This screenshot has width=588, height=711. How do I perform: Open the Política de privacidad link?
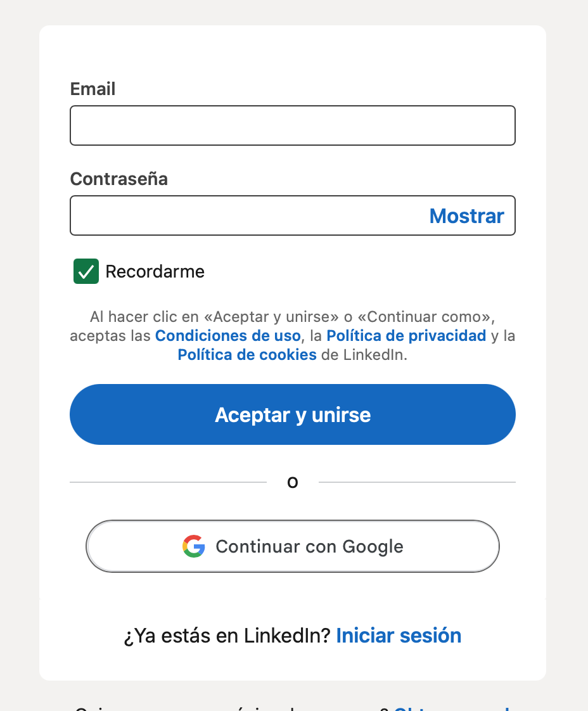pos(406,335)
